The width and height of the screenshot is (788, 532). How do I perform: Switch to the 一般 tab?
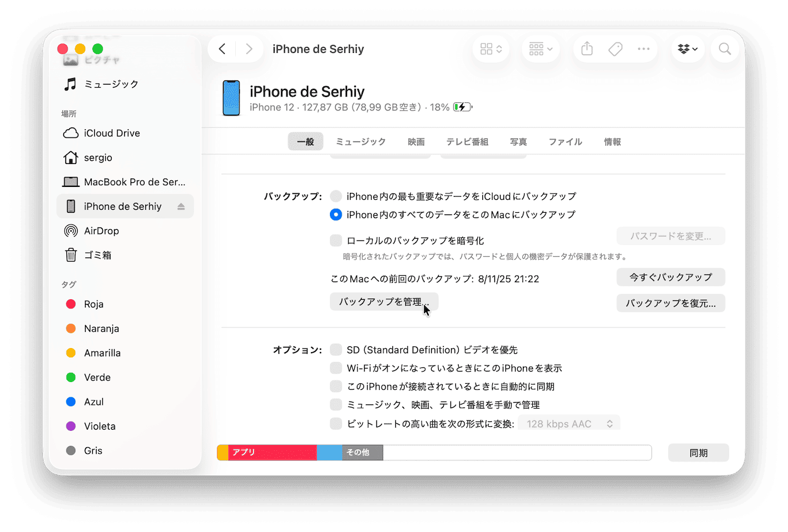click(305, 142)
